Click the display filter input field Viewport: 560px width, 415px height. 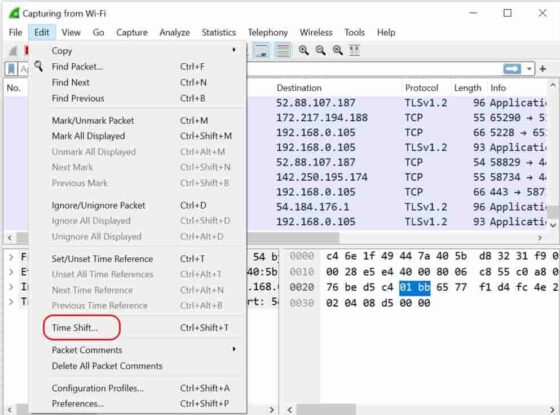[375, 69]
